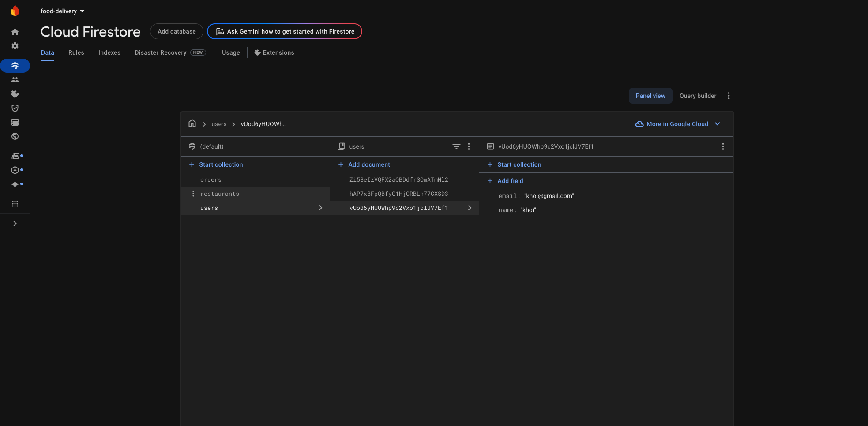The height and width of the screenshot is (426, 868).
Task: Click the chevron on selected document row
Action: [470, 208]
